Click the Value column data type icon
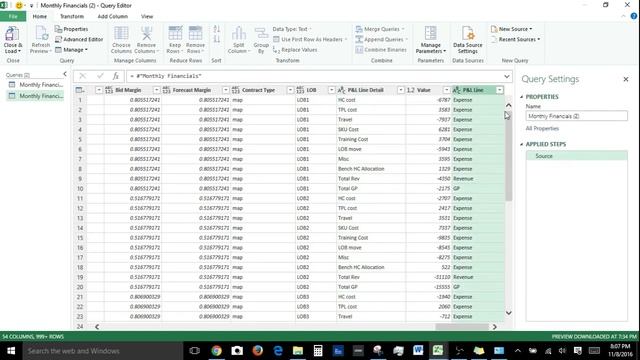 point(411,90)
